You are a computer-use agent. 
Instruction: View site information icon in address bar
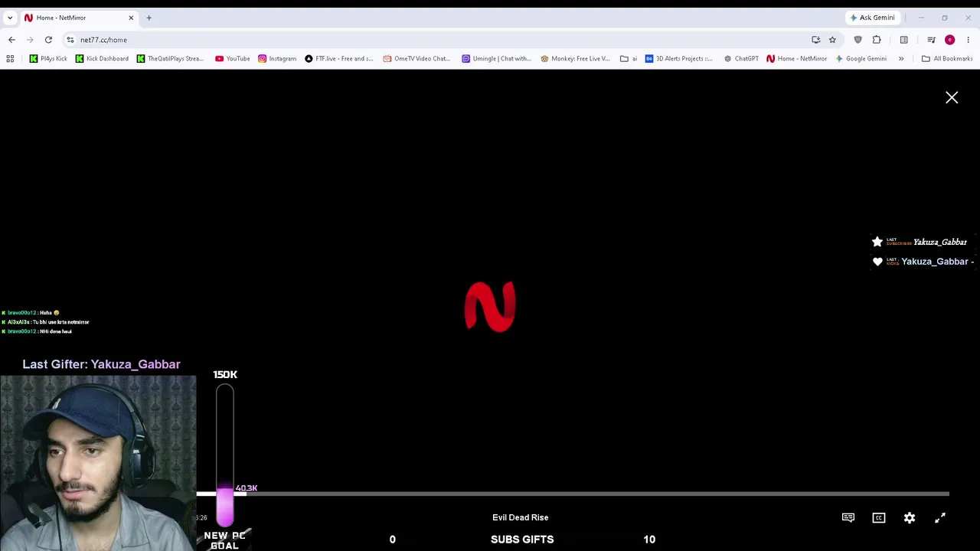(x=70, y=40)
